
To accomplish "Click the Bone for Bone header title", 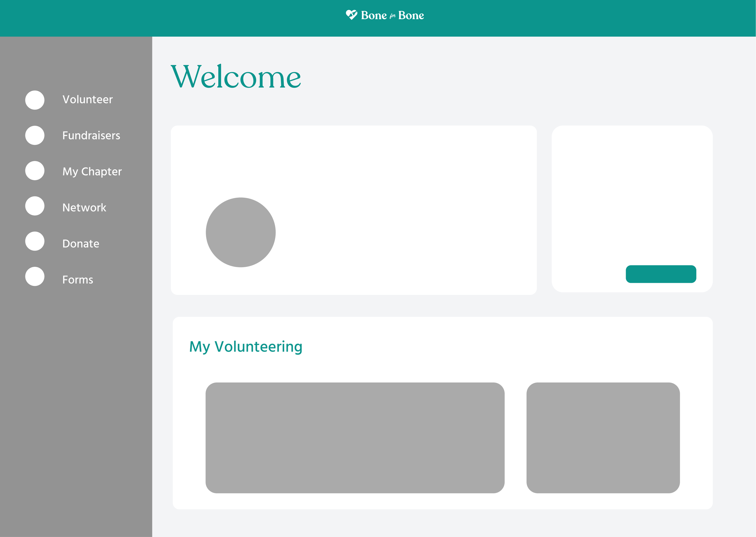I will 393,15.
